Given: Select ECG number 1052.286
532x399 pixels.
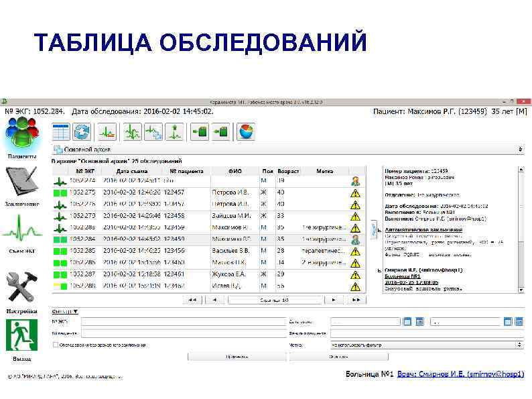Looking at the screenshot, I should (x=82, y=262).
